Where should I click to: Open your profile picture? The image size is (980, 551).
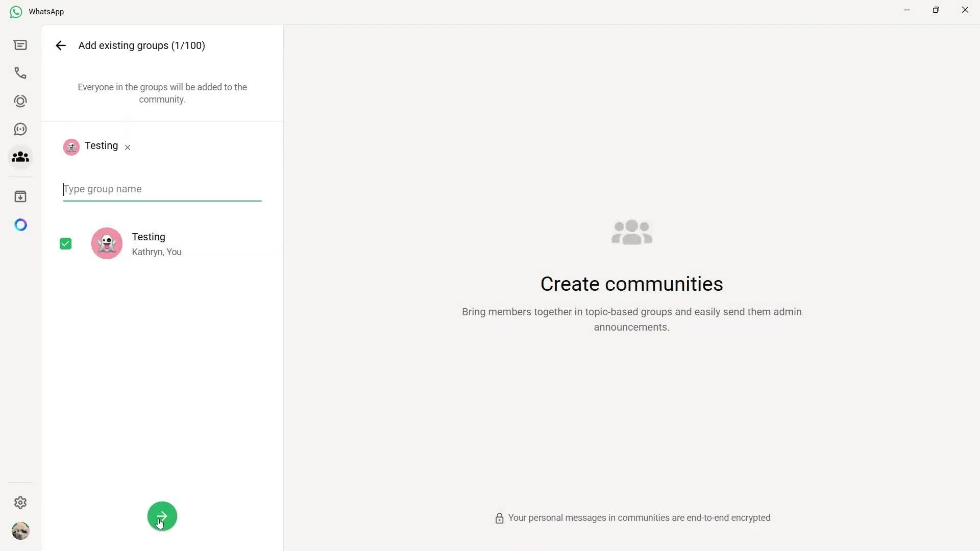tap(20, 531)
